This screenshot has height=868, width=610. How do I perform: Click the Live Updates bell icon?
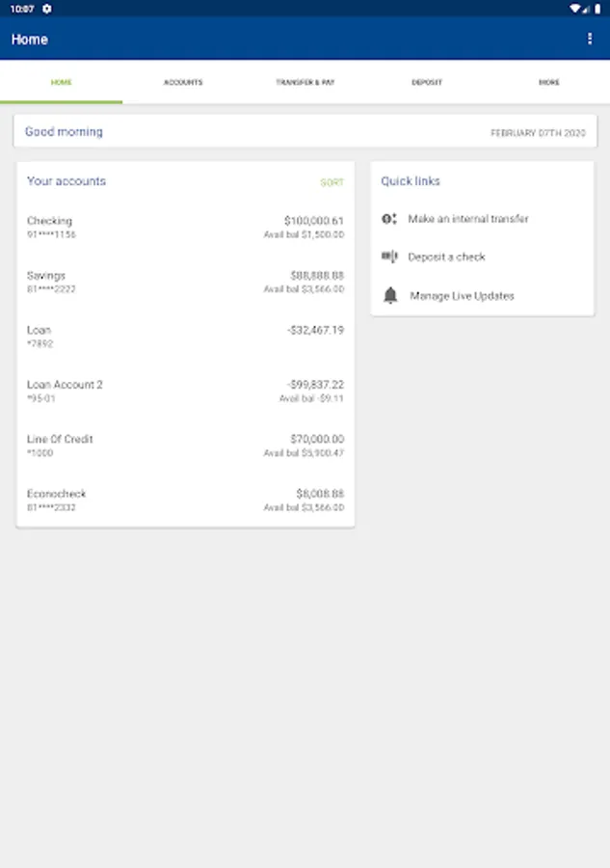(x=390, y=296)
